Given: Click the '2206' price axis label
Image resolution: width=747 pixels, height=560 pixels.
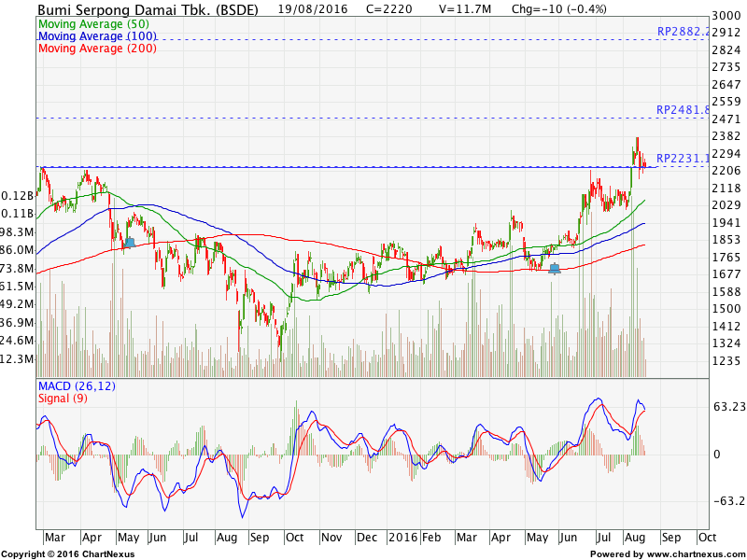Looking at the screenshot, I should (x=726, y=171).
